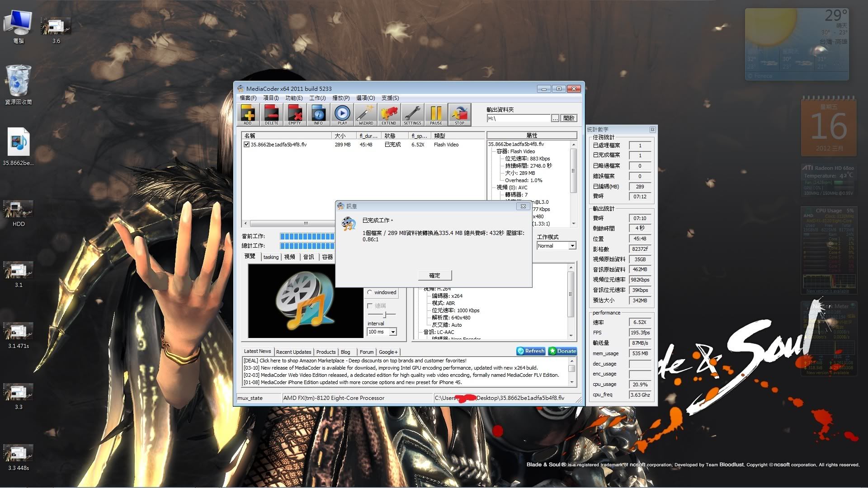Click the Donate button
This screenshot has width=868, height=488.
click(562, 351)
